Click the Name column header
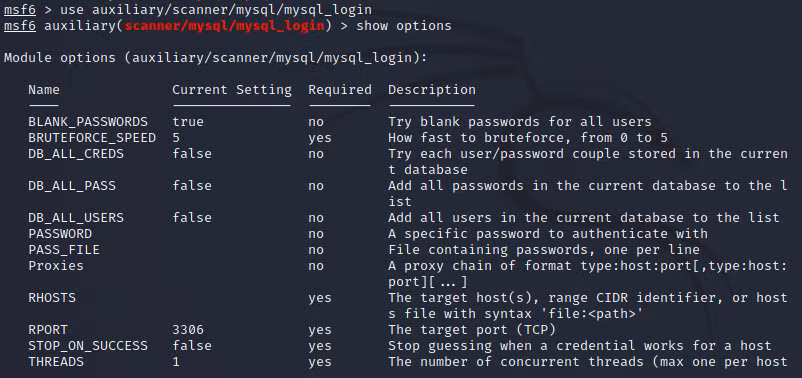Screen dimensions: 802x378 pos(44,90)
